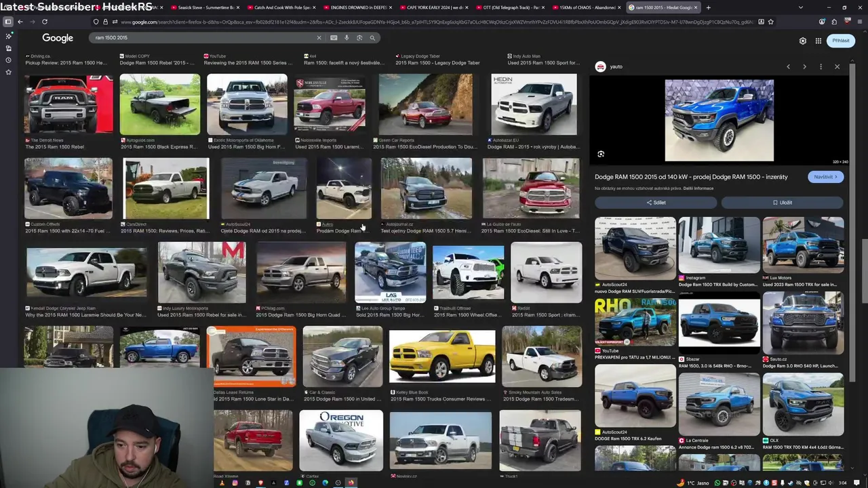Open Sbazar blue RAM 1500 related image
The height and width of the screenshot is (488, 868).
coord(719,325)
